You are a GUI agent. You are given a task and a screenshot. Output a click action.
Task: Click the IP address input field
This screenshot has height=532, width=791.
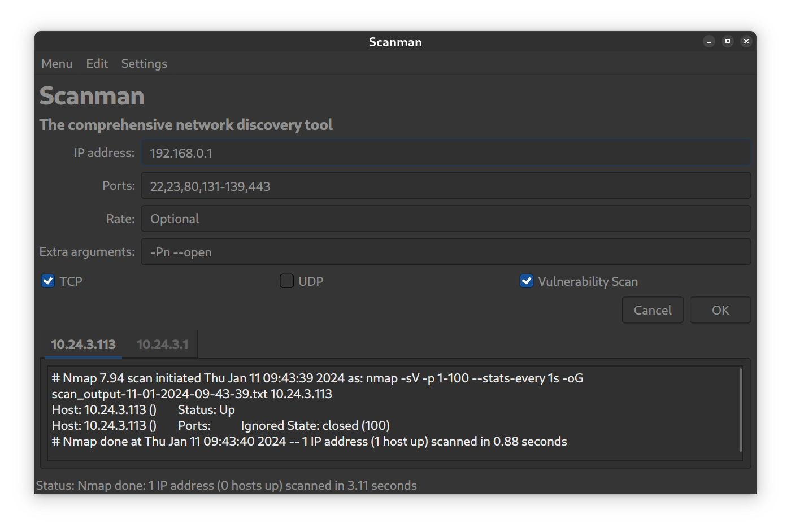[446, 153]
